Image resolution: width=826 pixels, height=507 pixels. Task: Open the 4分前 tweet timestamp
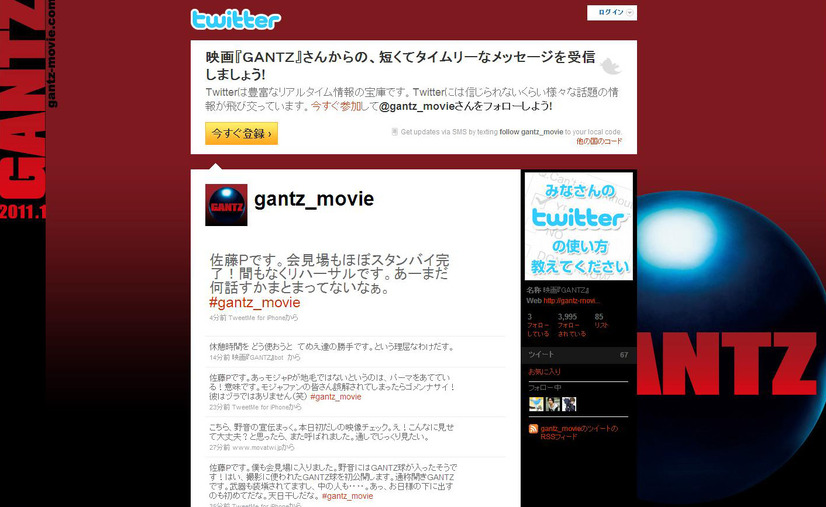coord(218,318)
